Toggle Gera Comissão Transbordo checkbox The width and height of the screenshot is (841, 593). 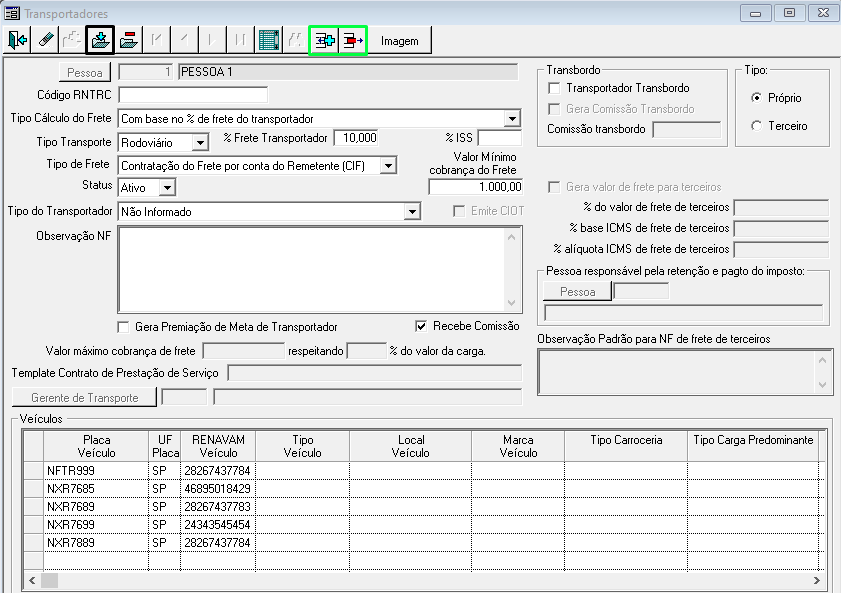[554, 109]
